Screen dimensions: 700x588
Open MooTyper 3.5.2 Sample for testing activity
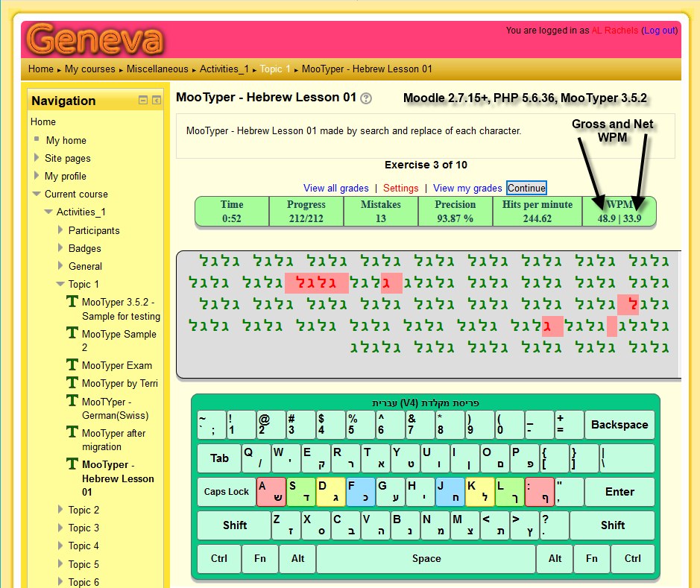[121, 309]
